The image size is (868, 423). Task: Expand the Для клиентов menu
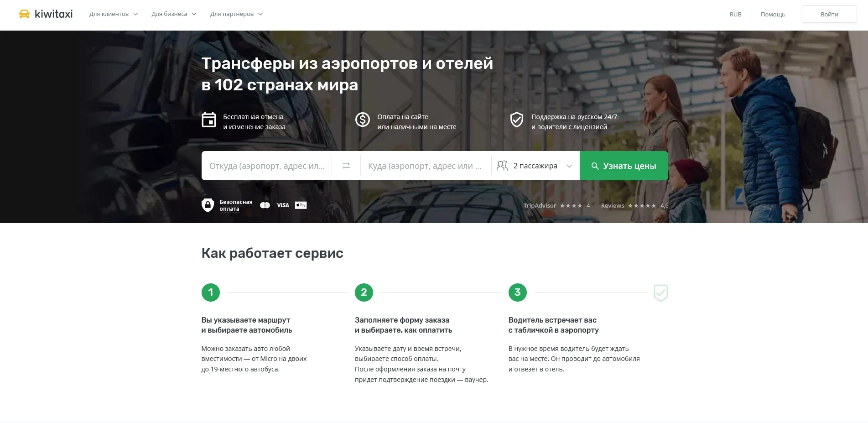[113, 14]
